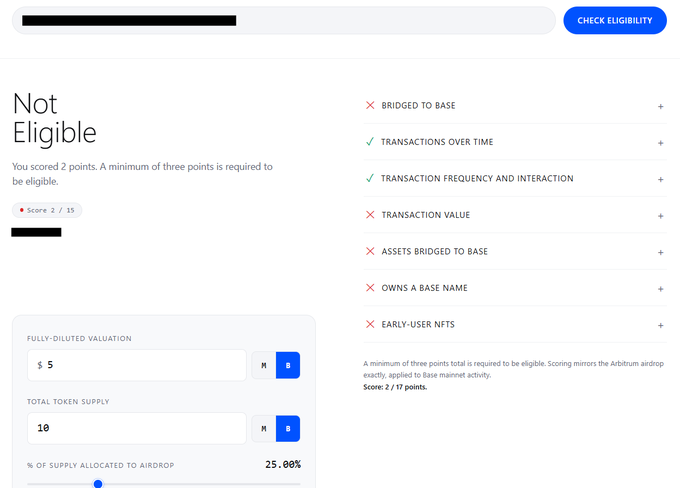Click the 25.00% airdrop allocation value

[x=283, y=465]
